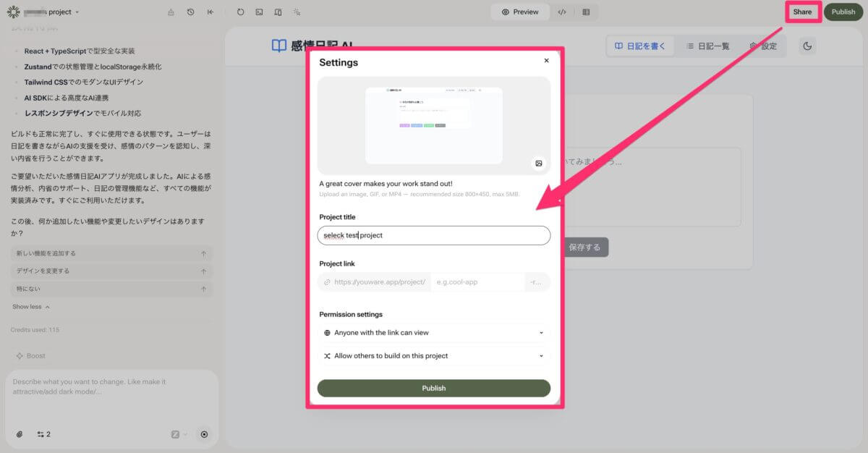Close the Settings dialog
Image resolution: width=868 pixels, height=453 pixels.
[546, 61]
